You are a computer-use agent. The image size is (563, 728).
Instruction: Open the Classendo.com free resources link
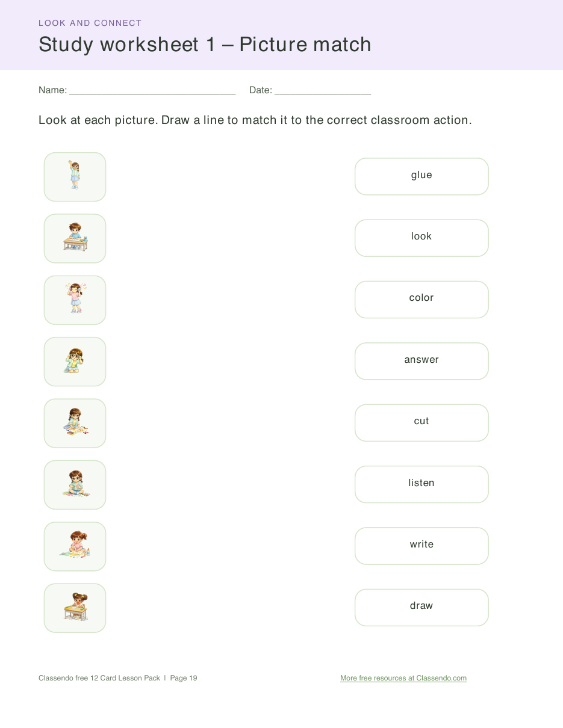coord(403,678)
